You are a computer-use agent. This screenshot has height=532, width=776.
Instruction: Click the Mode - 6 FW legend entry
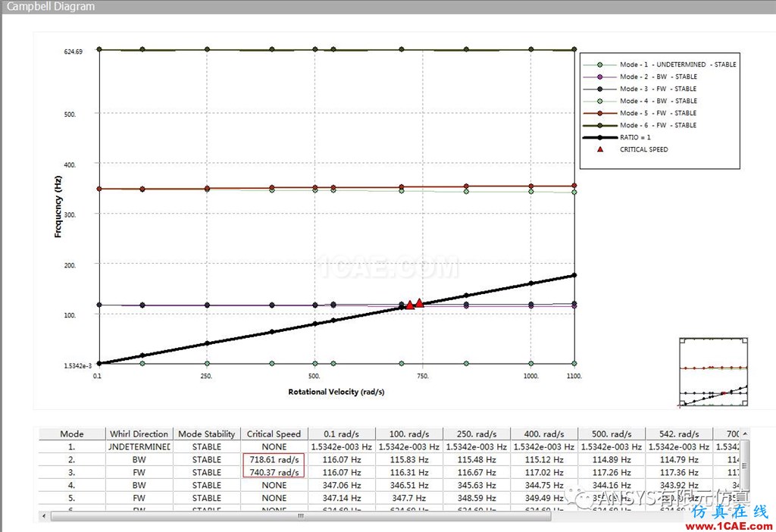640,125
